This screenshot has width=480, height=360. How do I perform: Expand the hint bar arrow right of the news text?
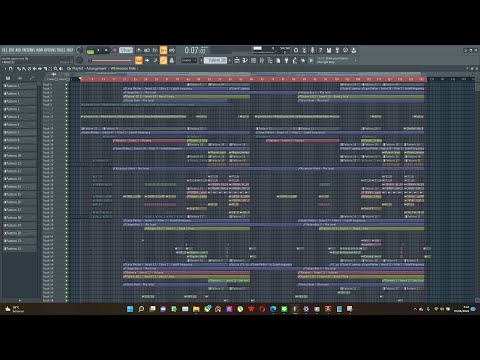click(355, 60)
